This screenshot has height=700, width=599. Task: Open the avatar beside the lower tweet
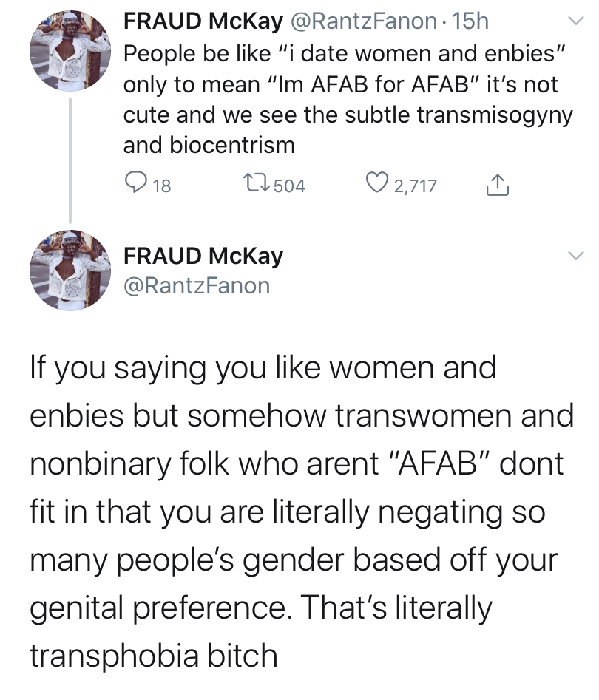(x=69, y=271)
